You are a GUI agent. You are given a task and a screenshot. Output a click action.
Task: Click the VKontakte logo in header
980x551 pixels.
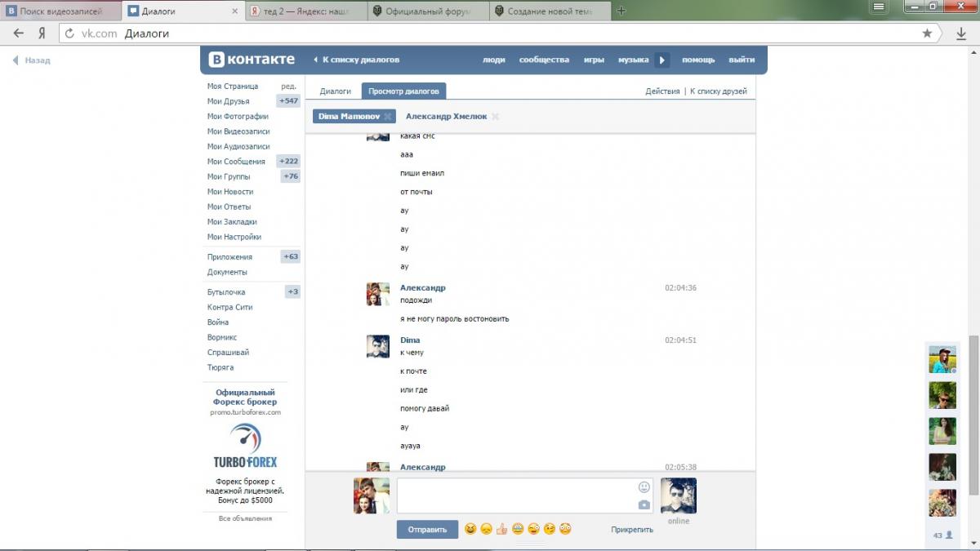click(252, 60)
